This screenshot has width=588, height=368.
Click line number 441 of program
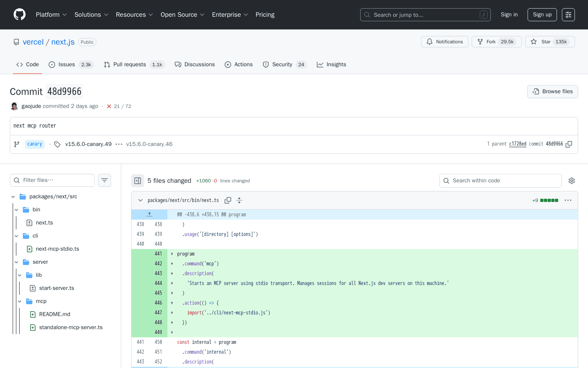[x=158, y=254]
